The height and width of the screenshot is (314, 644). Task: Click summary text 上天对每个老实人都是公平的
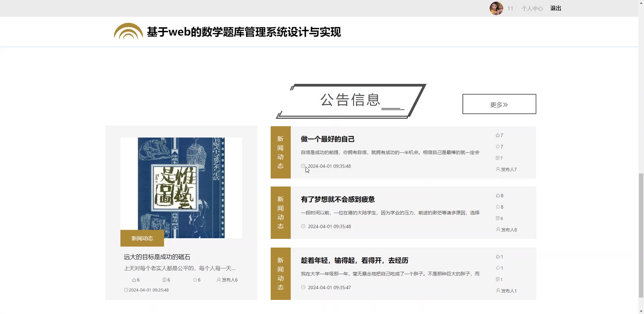(180, 268)
